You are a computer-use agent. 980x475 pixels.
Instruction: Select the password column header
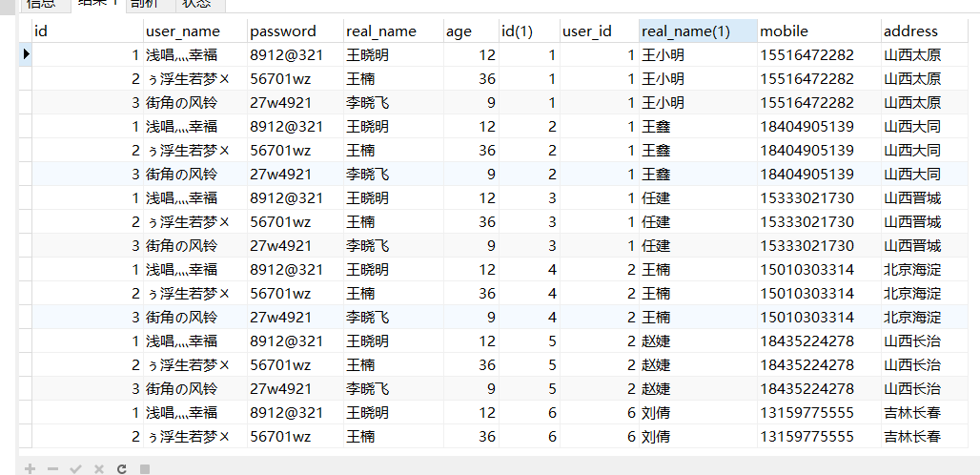(x=295, y=31)
